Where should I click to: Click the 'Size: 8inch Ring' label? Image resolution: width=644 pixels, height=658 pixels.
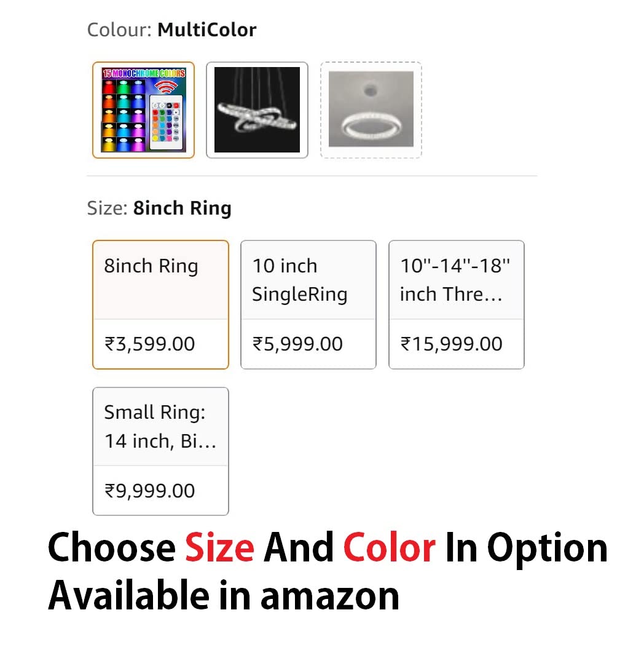[159, 208]
